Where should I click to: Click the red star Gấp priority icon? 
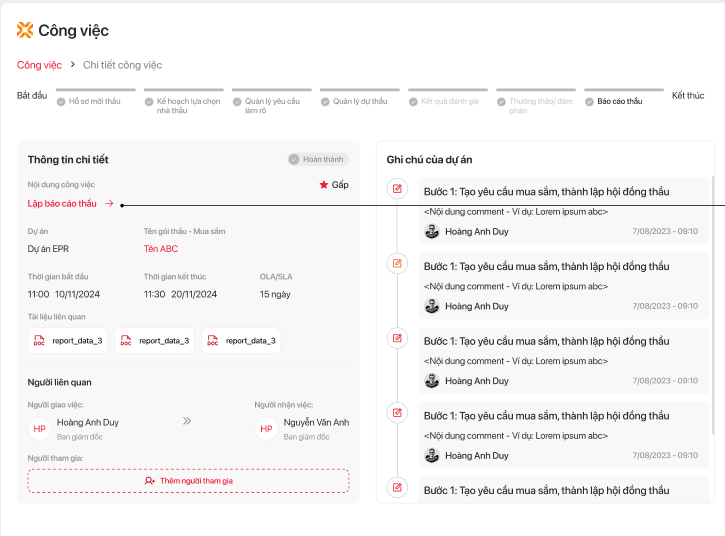point(323,185)
